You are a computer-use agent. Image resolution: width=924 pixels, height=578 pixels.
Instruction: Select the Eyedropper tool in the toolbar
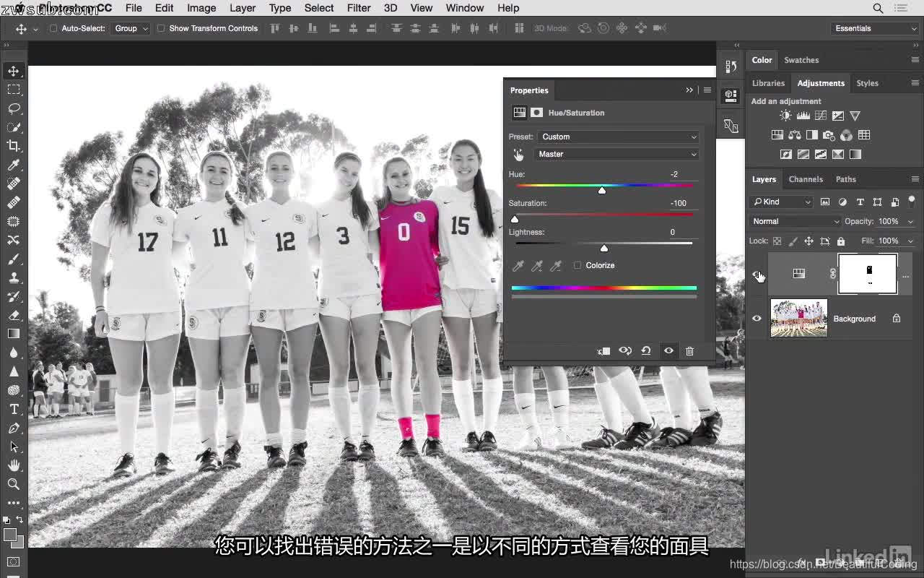click(14, 165)
